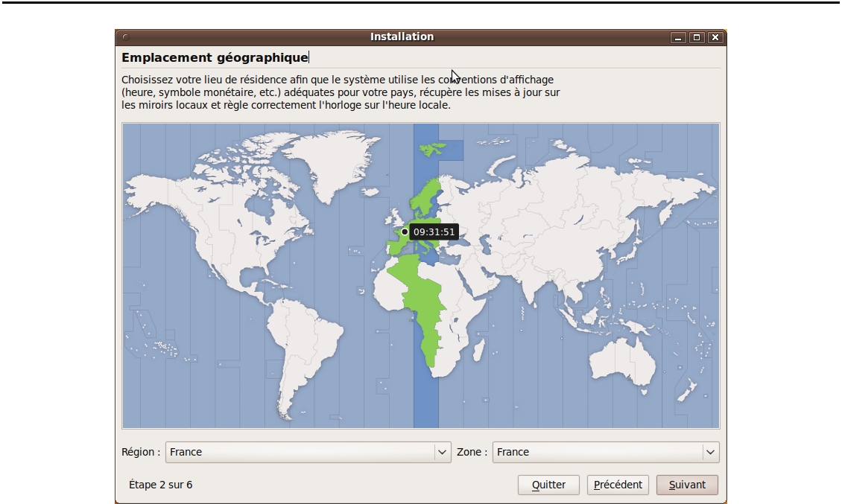Click the Installation title bar text
This screenshot has height=504, width=842.
coord(402,37)
